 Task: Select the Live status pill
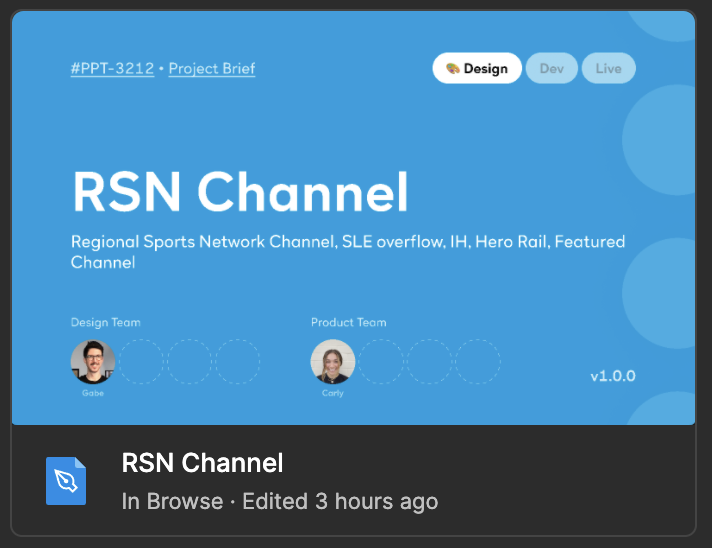[x=608, y=68]
